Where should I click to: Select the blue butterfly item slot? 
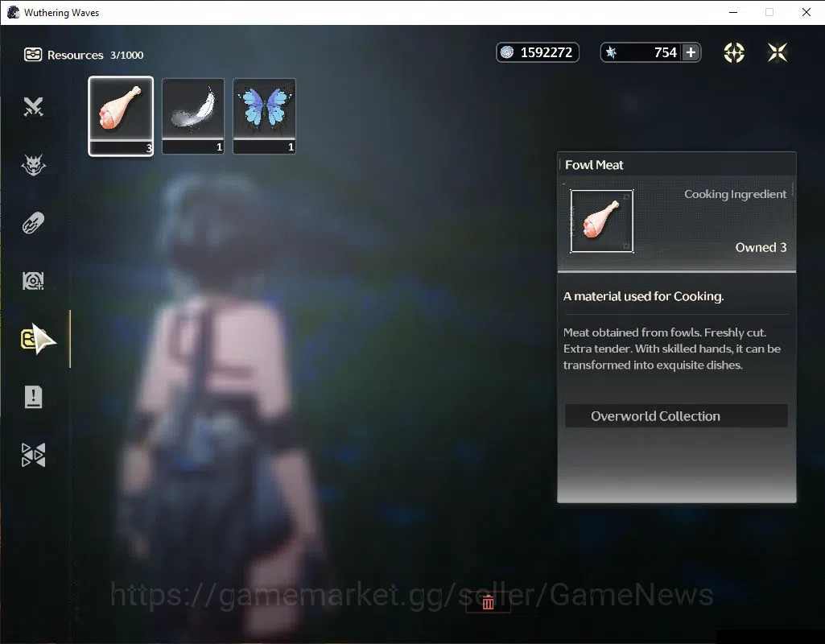pyautogui.click(x=264, y=116)
